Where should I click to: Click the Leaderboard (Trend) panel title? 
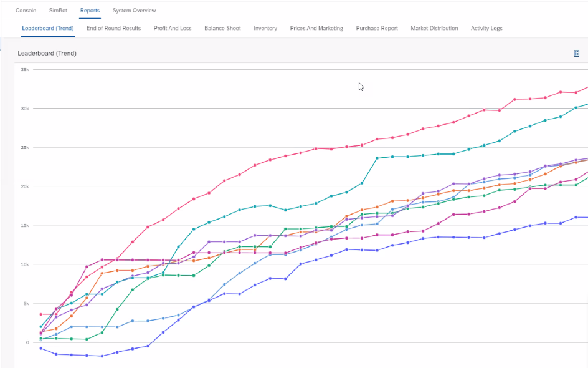(47, 54)
